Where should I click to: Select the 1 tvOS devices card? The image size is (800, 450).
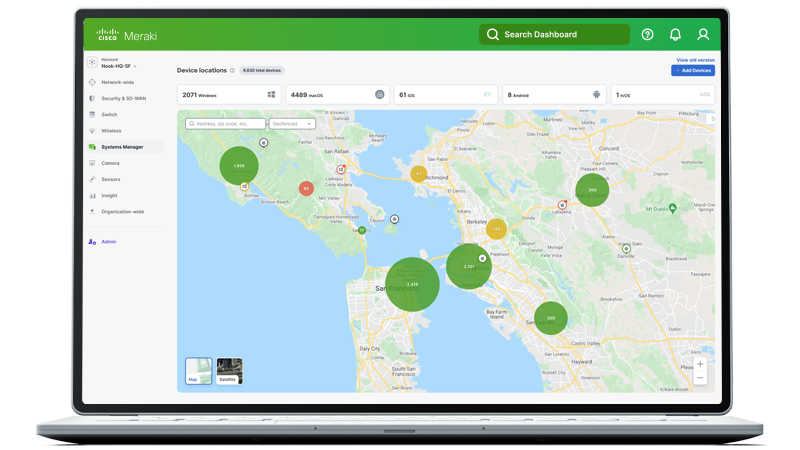(662, 95)
